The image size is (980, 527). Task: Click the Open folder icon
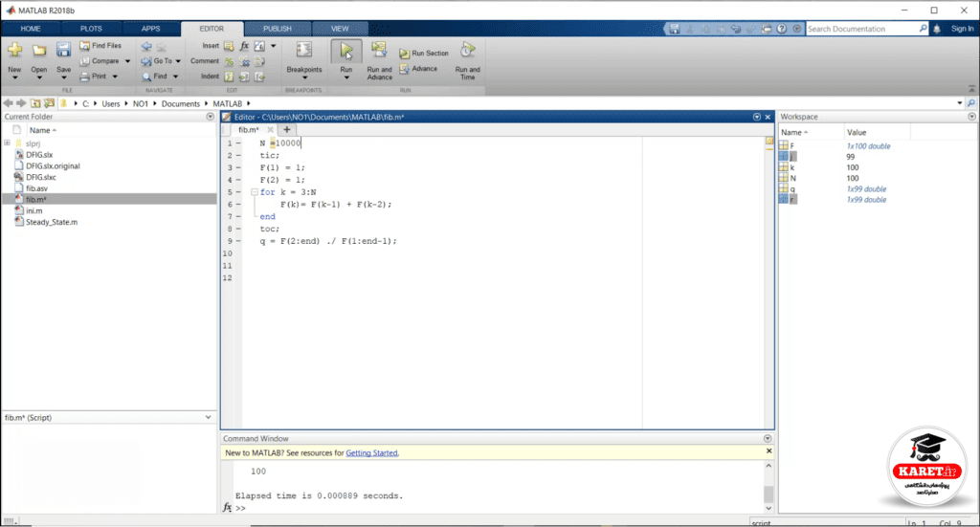(x=38, y=51)
